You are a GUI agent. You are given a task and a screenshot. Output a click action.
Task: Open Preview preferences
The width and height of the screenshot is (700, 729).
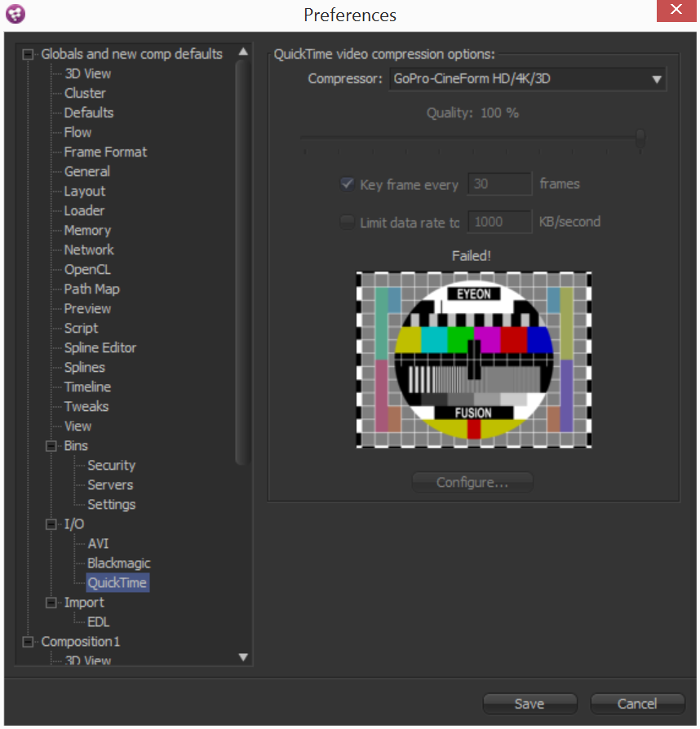click(x=87, y=309)
